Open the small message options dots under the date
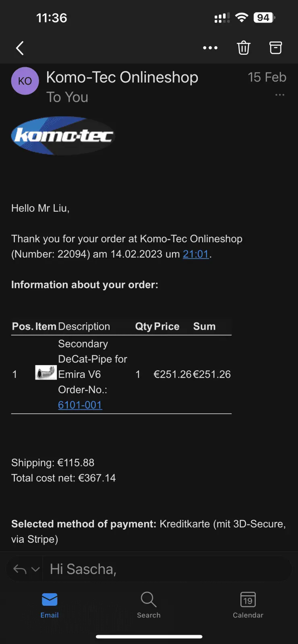 279,95
